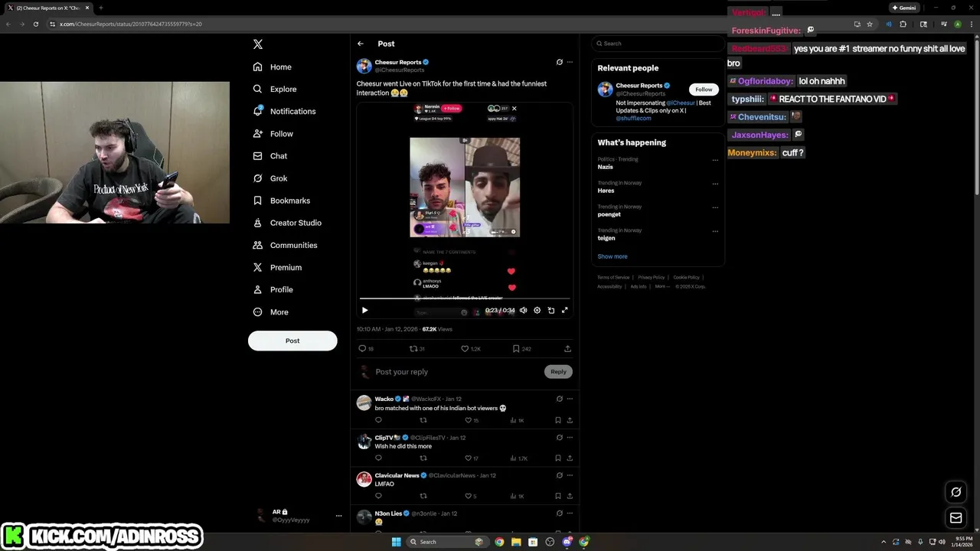980x551 pixels.
Task: Like the Cheesur Reports post
Action: coord(470,348)
